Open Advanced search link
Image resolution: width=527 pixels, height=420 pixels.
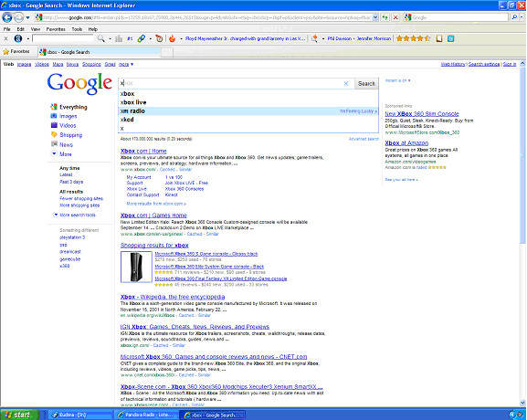point(364,139)
